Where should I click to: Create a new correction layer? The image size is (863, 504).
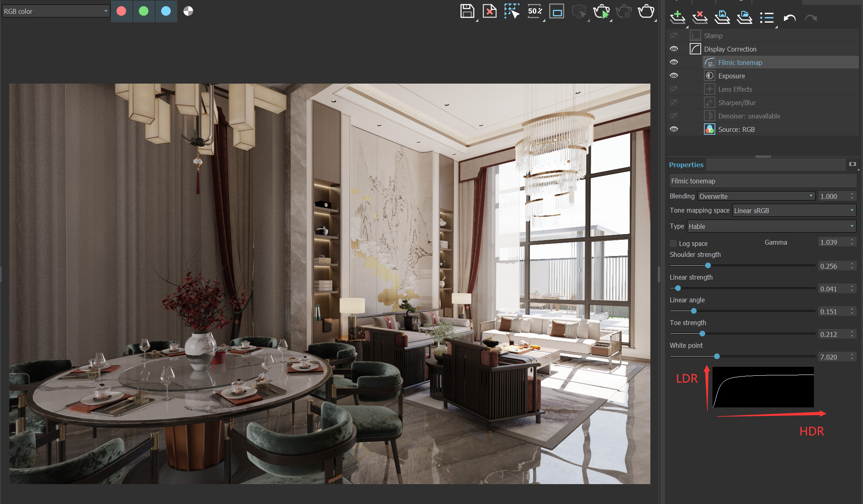click(x=678, y=17)
